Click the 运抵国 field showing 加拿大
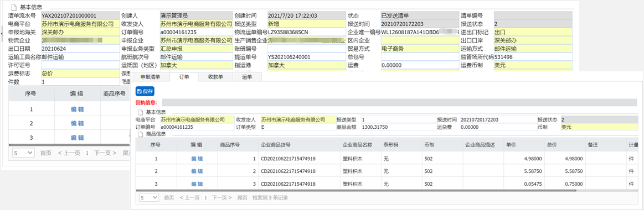 pos(196,65)
